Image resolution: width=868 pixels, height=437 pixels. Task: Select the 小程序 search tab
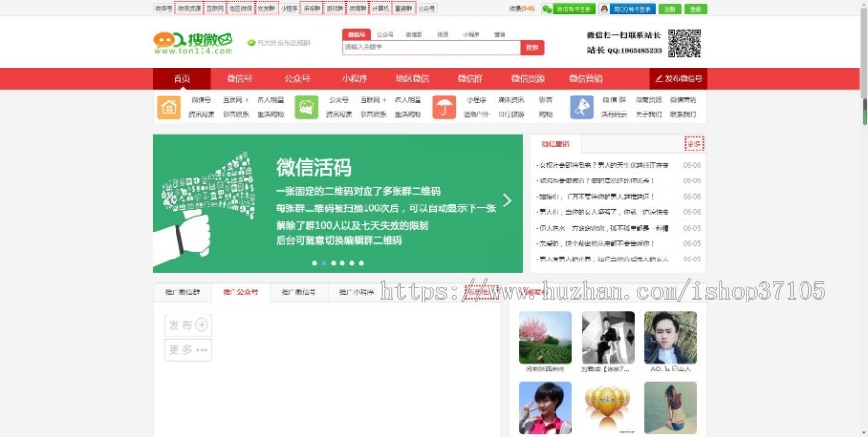(471, 35)
